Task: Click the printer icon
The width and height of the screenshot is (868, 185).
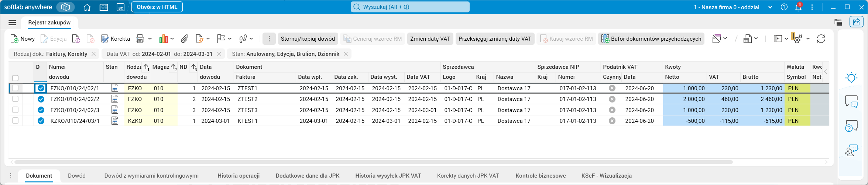Action: pyautogui.click(x=140, y=39)
